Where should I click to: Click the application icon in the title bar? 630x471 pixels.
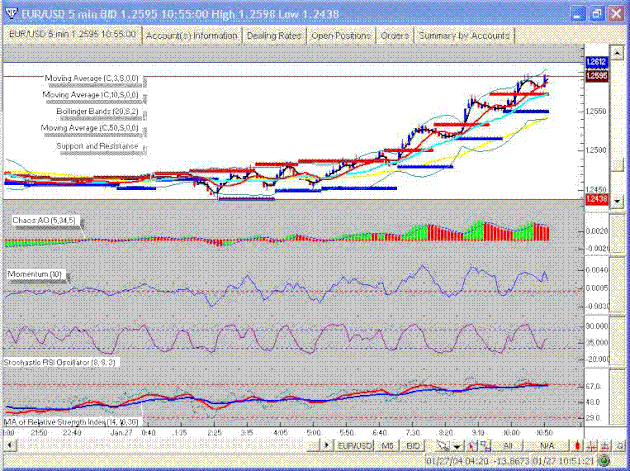(x=9, y=11)
